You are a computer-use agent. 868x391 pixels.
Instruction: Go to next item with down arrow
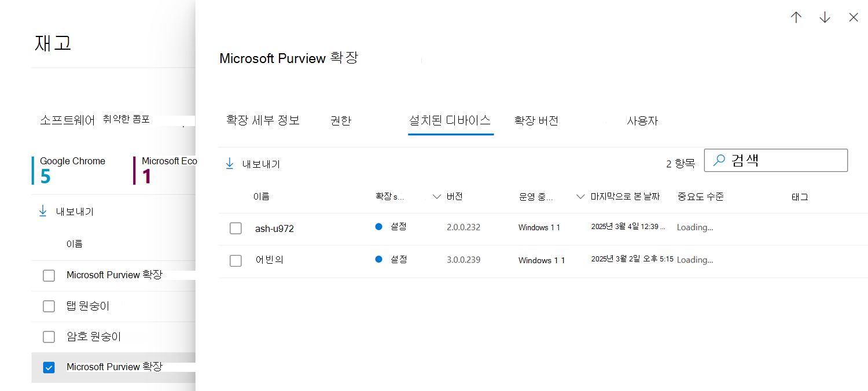click(825, 17)
